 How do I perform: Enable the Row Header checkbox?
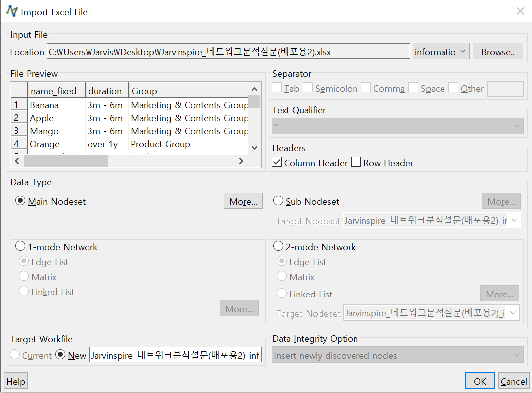[x=356, y=162]
